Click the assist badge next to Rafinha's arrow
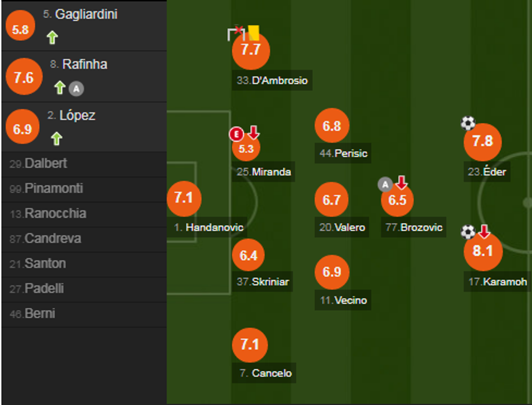532x405 pixels. pyautogui.click(x=77, y=88)
